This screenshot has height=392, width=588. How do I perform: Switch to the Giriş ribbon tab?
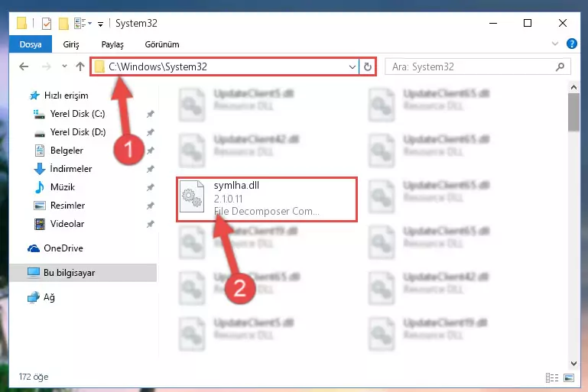71,44
